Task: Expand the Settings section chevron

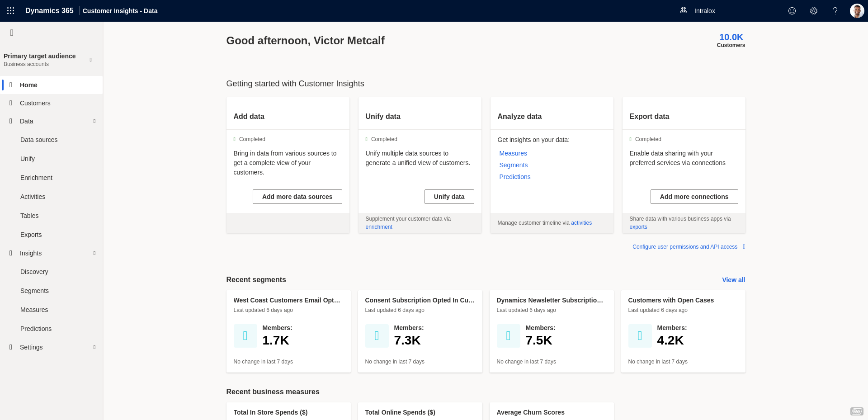Action: tap(94, 347)
